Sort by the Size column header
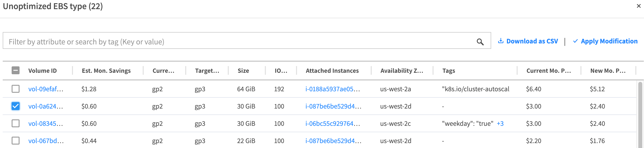Image resolution: width=644 pixels, height=148 pixels. 243,71
